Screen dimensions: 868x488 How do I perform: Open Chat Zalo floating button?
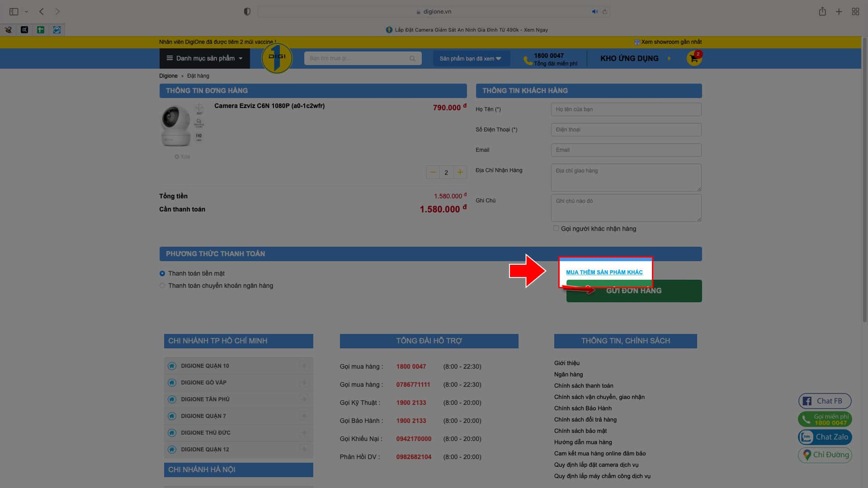825,437
